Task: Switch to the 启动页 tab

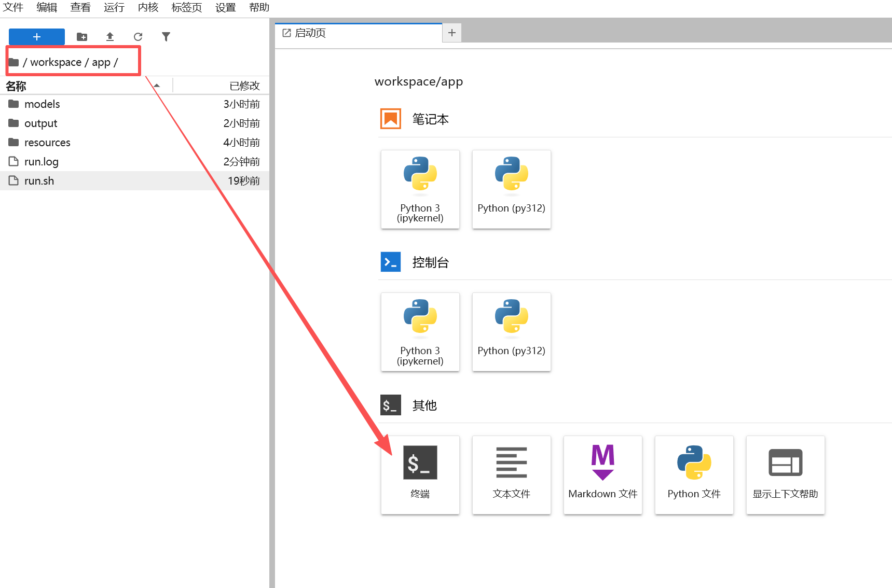Action: (x=358, y=33)
